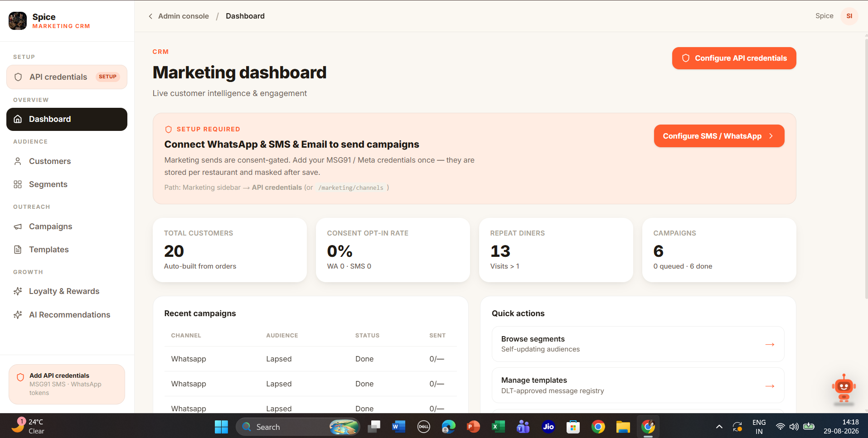This screenshot has height=438, width=868.
Task: Open AI Recommendations section
Action: click(x=67, y=315)
